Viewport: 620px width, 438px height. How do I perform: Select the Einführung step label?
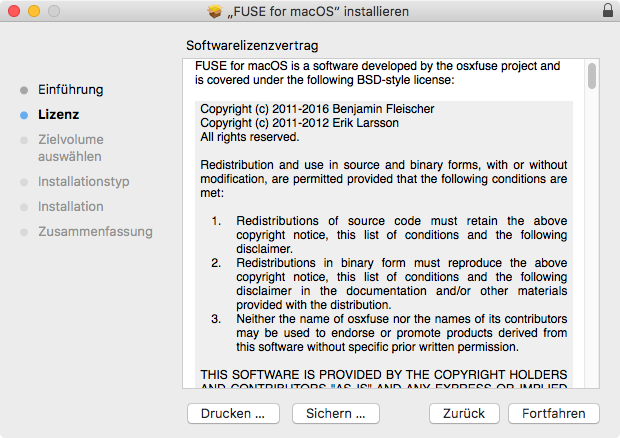[70, 90]
